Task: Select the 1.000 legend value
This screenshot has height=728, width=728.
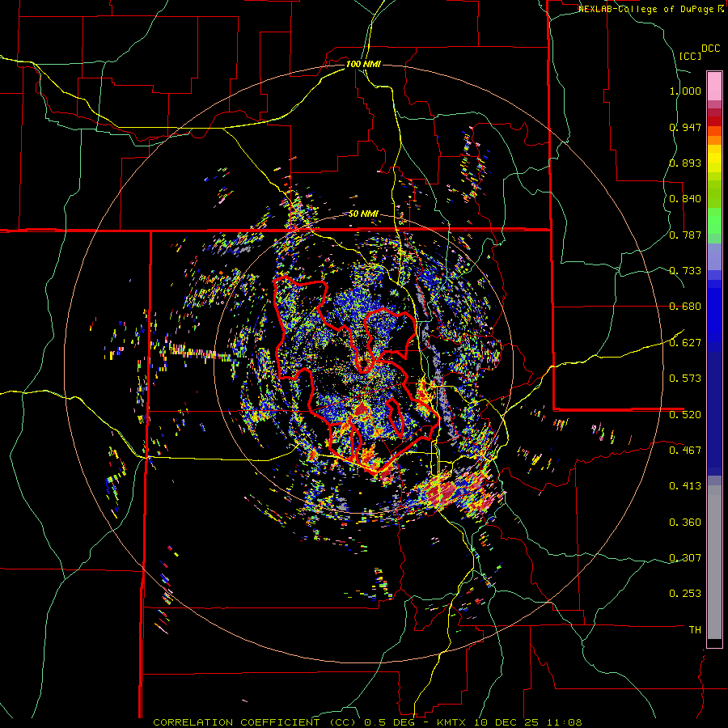Action: (685, 91)
